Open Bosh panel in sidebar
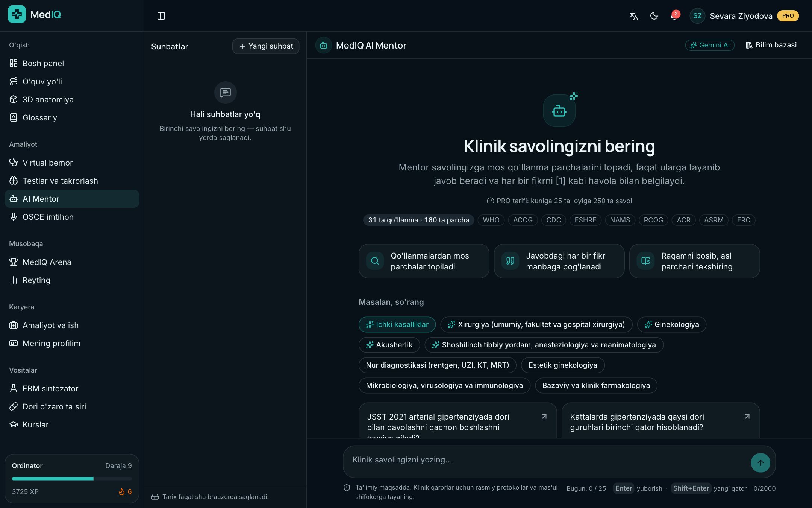812x508 pixels. (72, 63)
